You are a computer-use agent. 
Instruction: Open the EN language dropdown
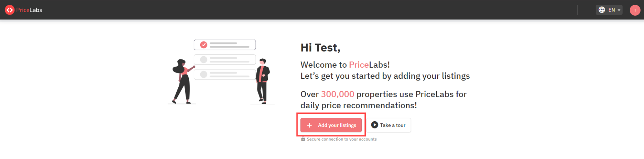coord(609,10)
